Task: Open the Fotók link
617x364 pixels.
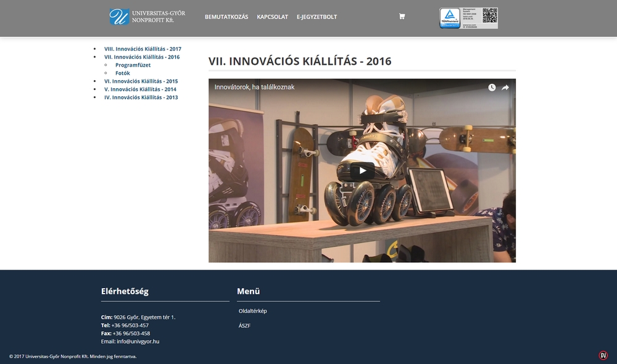Action: [x=122, y=72]
